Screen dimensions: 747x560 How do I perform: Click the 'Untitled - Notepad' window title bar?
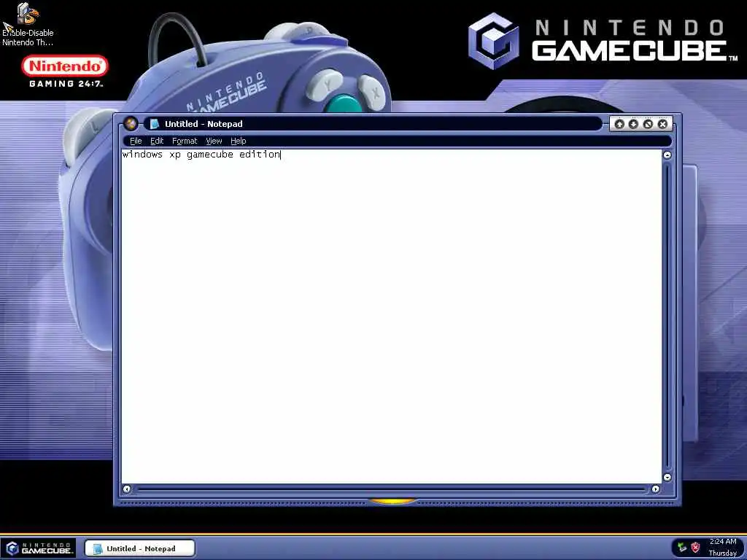coord(373,124)
